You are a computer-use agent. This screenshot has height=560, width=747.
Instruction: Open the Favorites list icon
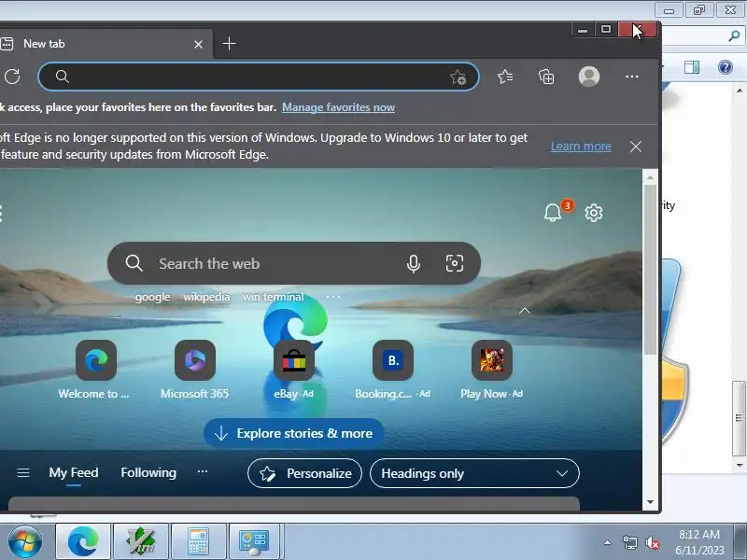pos(505,77)
